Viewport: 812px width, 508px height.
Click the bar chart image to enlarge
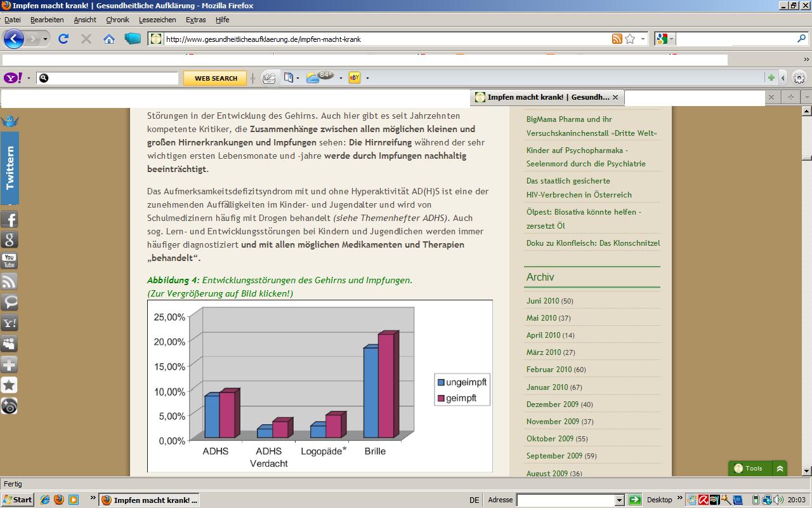coord(320,385)
